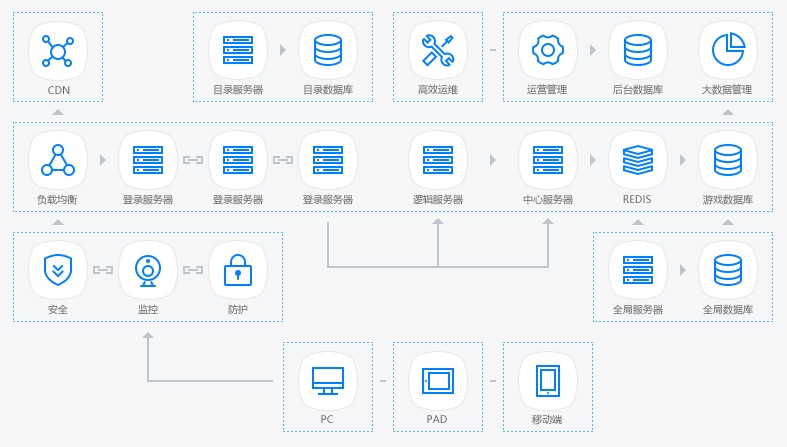Open the REDIS stacked layers icon

638,160
